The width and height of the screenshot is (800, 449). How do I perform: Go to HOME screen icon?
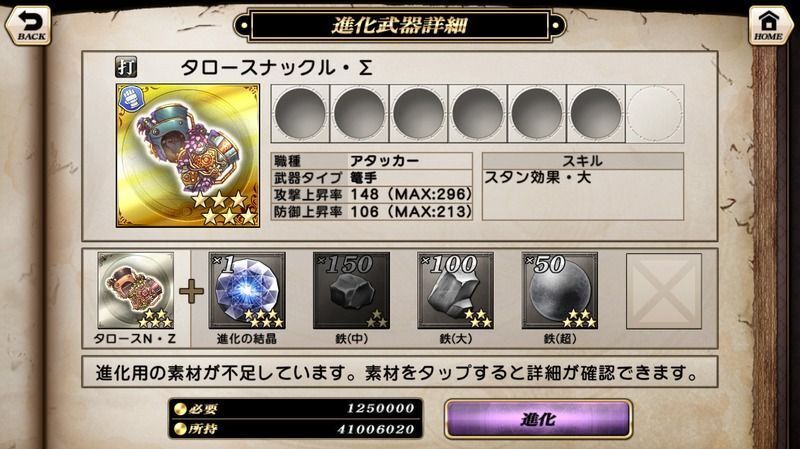click(x=768, y=26)
